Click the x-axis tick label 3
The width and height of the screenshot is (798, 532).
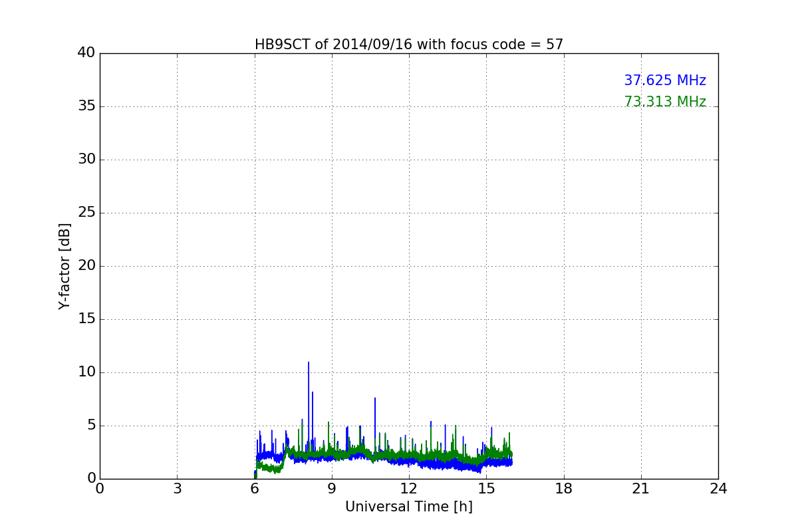[x=177, y=489]
